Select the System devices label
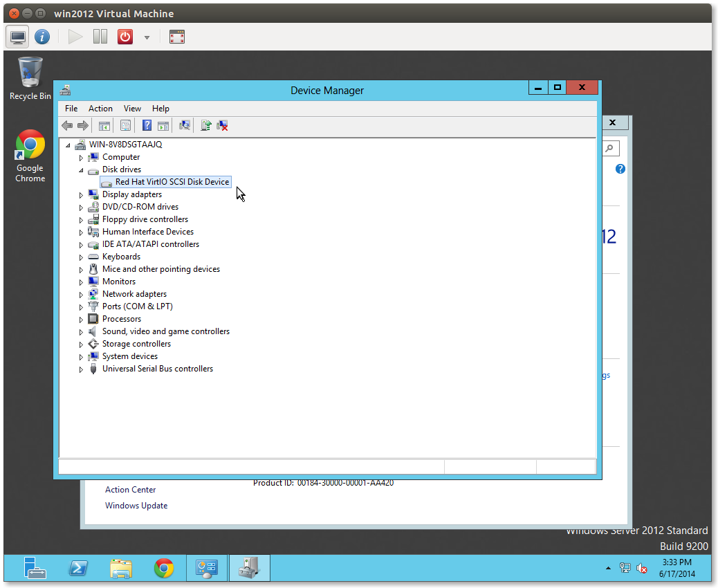This screenshot has width=718, height=588. click(x=129, y=356)
